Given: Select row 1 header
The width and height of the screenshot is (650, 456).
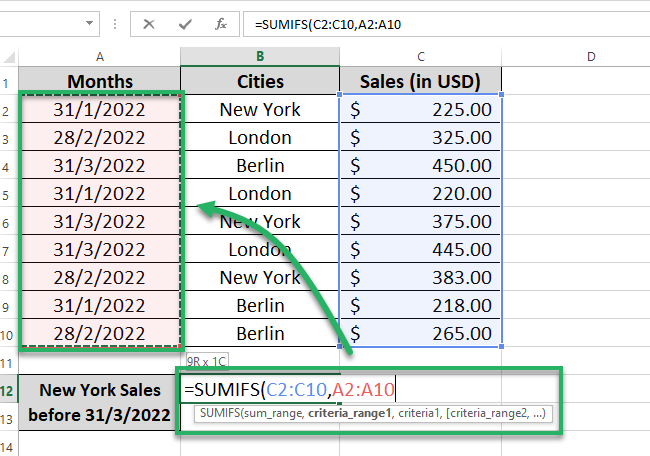Looking at the screenshot, I should pyautogui.click(x=6, y=83).
